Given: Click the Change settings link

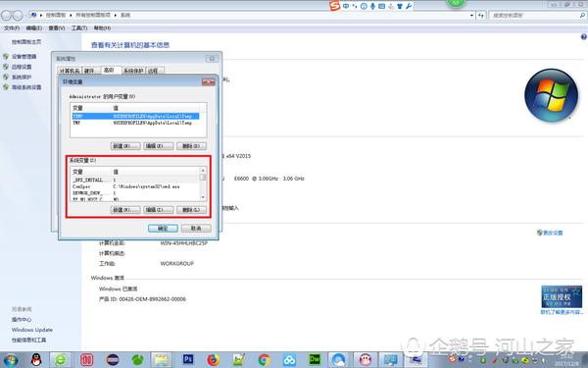Looking at the screenshot, I should click(553, 233).
